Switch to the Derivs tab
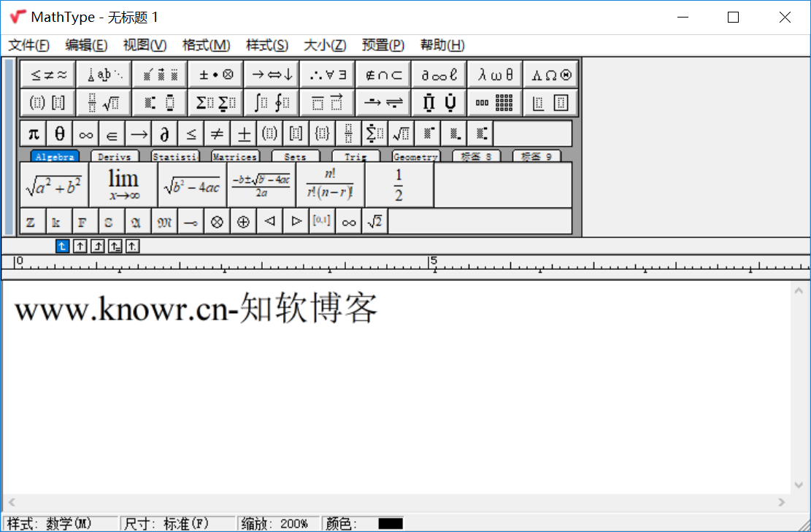 point(115,156)
